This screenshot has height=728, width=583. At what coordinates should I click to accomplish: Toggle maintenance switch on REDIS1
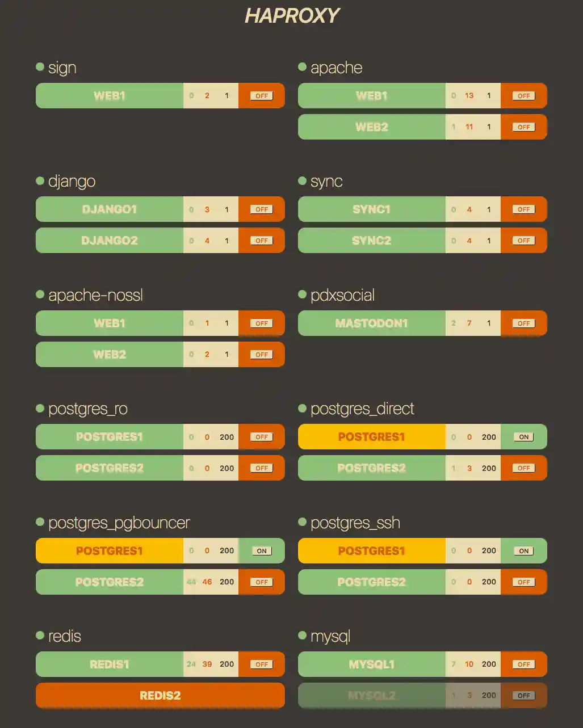[261, 664]
